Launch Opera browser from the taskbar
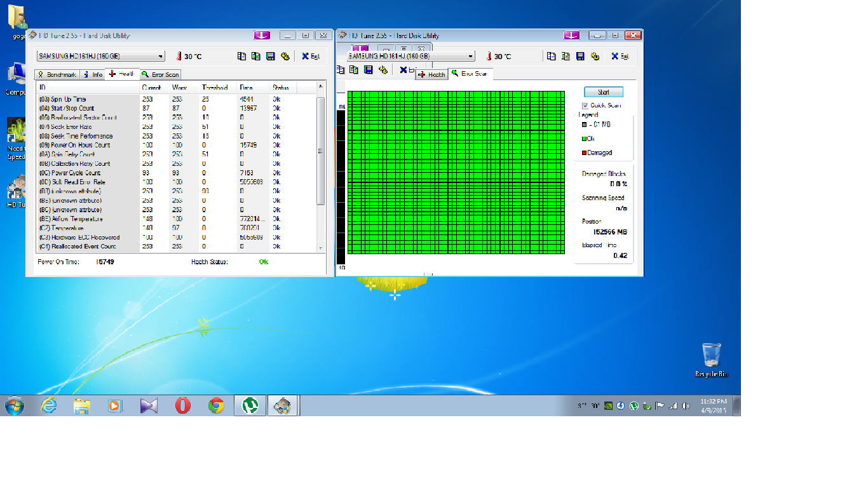The width and height of the screenshot is (868, 488). [x=183, y=405]
